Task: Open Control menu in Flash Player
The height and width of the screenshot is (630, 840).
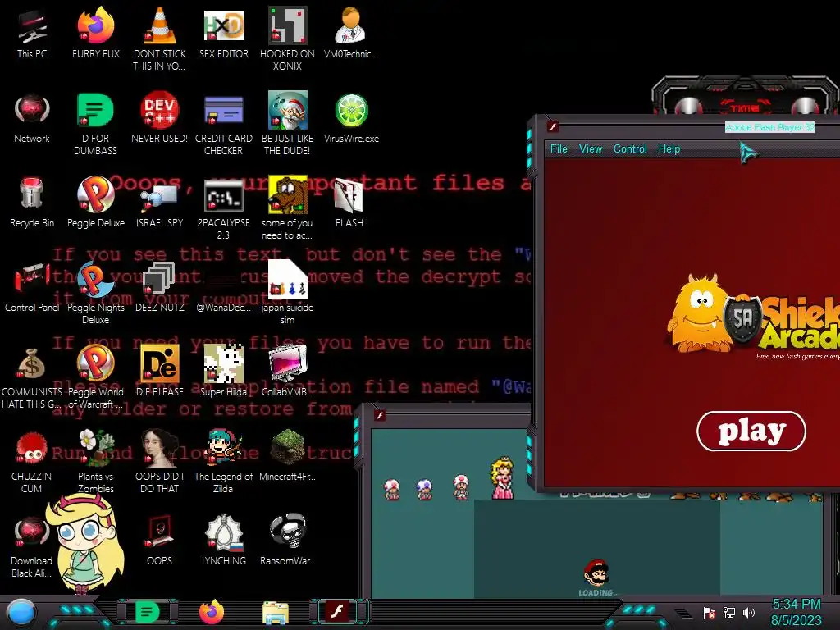Action: coord(630,149)
